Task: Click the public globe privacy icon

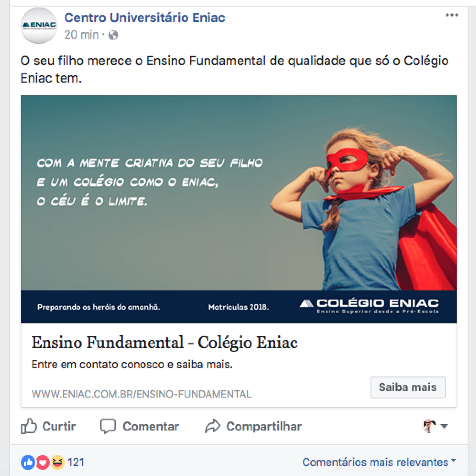Action: [113, 35]
